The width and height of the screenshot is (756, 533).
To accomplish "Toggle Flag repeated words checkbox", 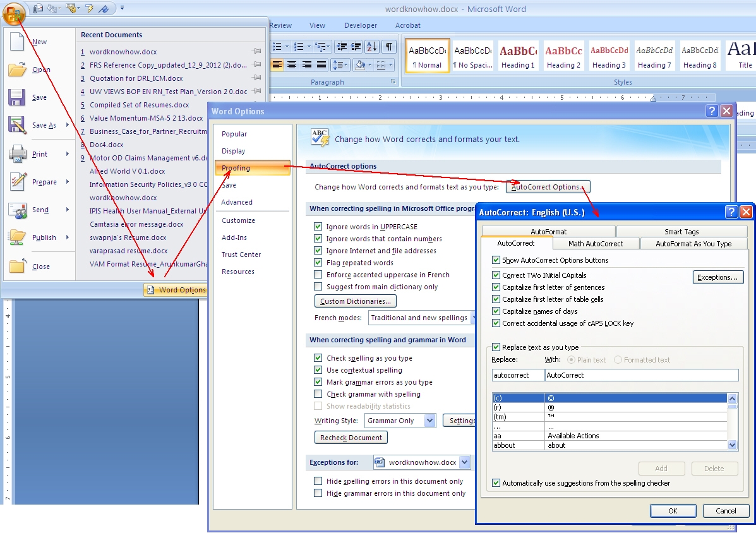I will pyautogui.click(x=318, y=263).
